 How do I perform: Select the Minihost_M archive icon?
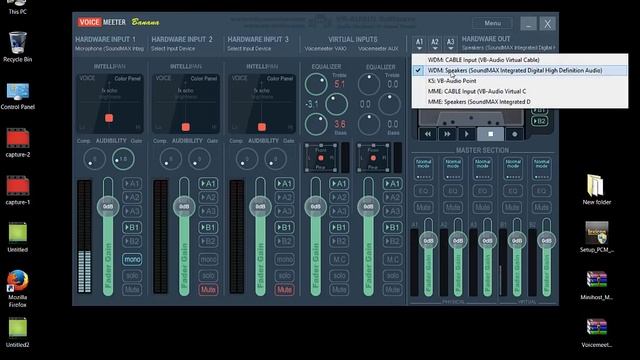[596, 285]
